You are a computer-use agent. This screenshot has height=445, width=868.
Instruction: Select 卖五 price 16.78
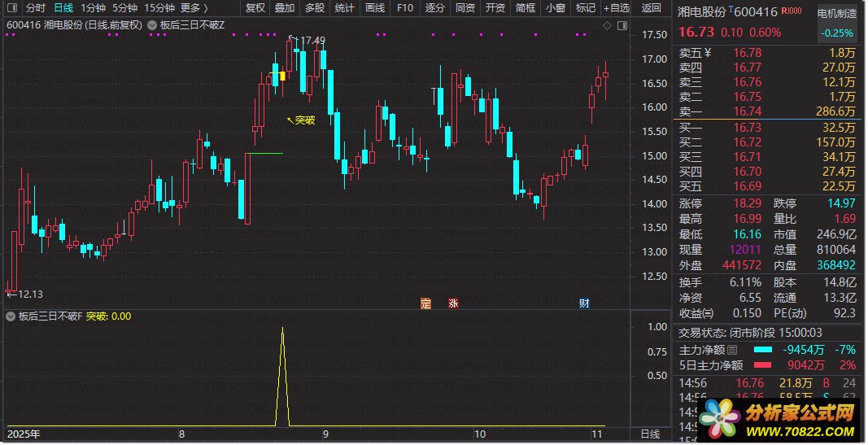coord(748,53)
